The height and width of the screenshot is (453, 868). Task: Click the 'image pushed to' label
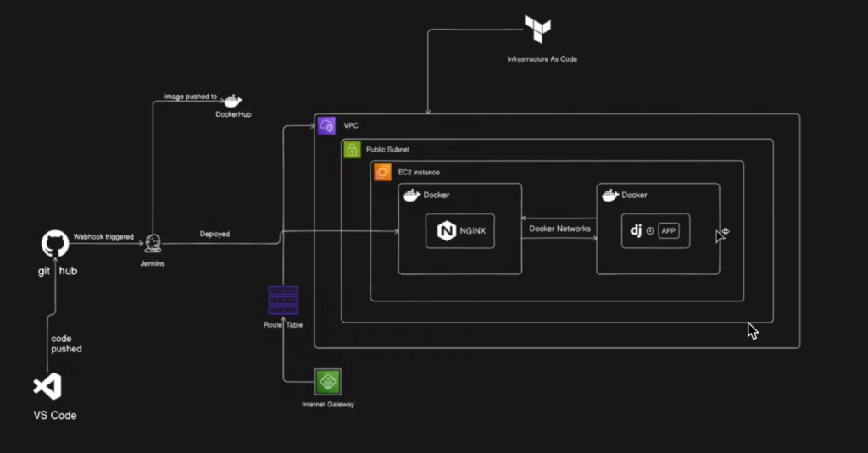(191, 97)
